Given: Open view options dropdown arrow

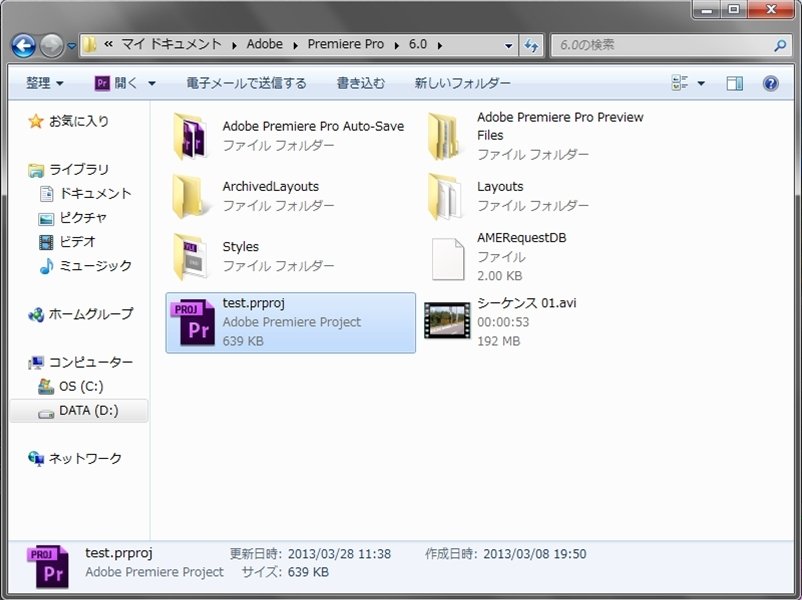Looking at the screenshot, I should (701, 83).
